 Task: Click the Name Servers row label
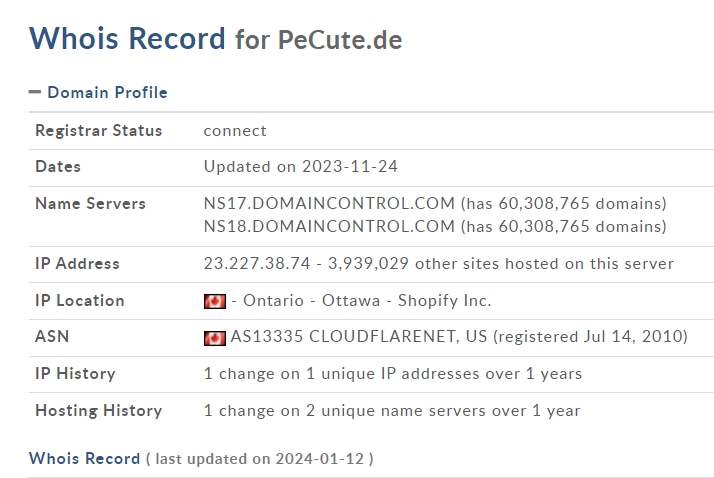click(x=90, y=203)
